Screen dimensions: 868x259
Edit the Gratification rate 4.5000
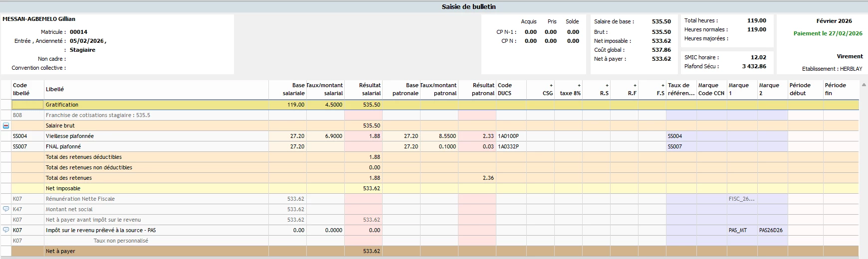325,105
